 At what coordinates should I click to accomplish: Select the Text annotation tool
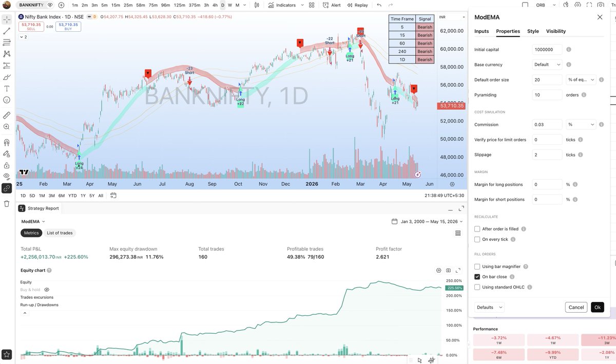click(x=7, y=88)
